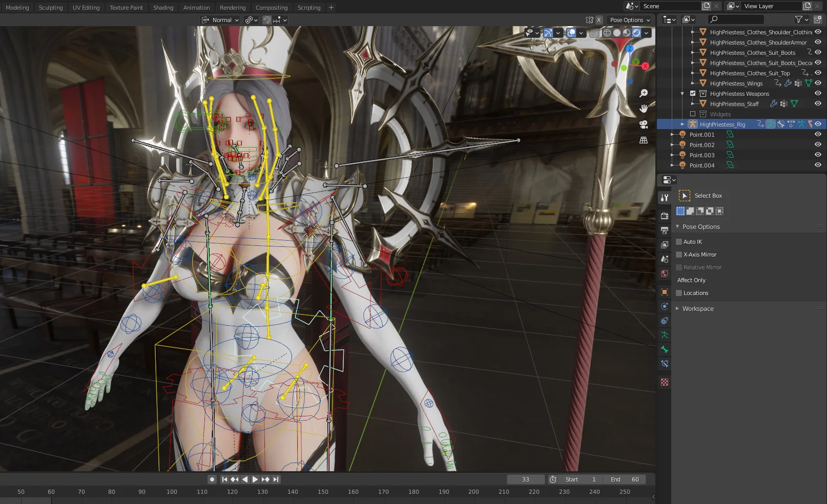Image resolution: width=827 pixels, height=504 pixels.
Task: Open the viewport shading options dropdown
Action: tap(647, 33)
